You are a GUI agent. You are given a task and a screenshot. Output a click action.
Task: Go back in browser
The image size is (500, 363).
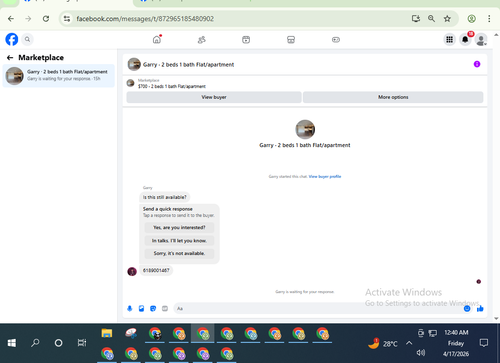(x=11, y=19)
